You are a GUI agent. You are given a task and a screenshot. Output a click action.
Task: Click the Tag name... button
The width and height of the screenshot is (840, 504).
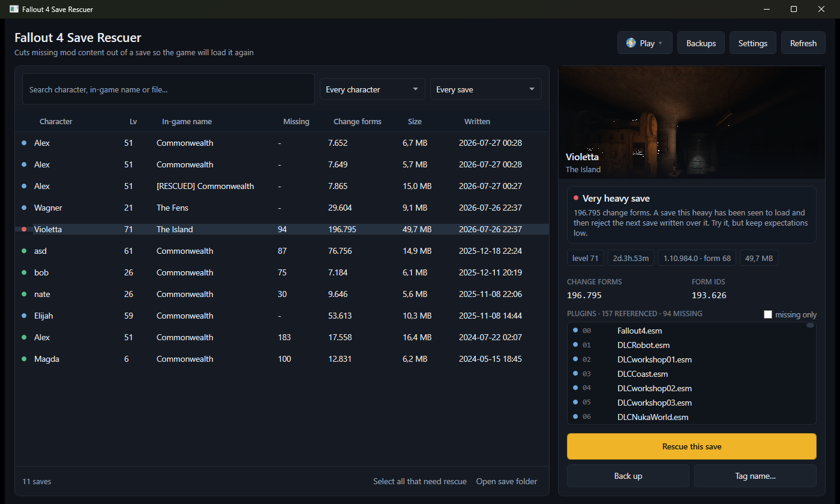pos(755,476)
